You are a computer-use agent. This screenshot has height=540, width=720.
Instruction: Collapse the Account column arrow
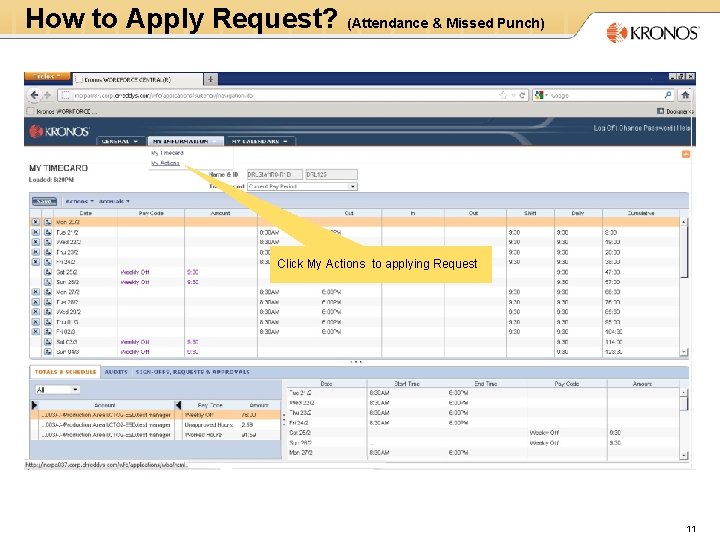tap(34, 405)
